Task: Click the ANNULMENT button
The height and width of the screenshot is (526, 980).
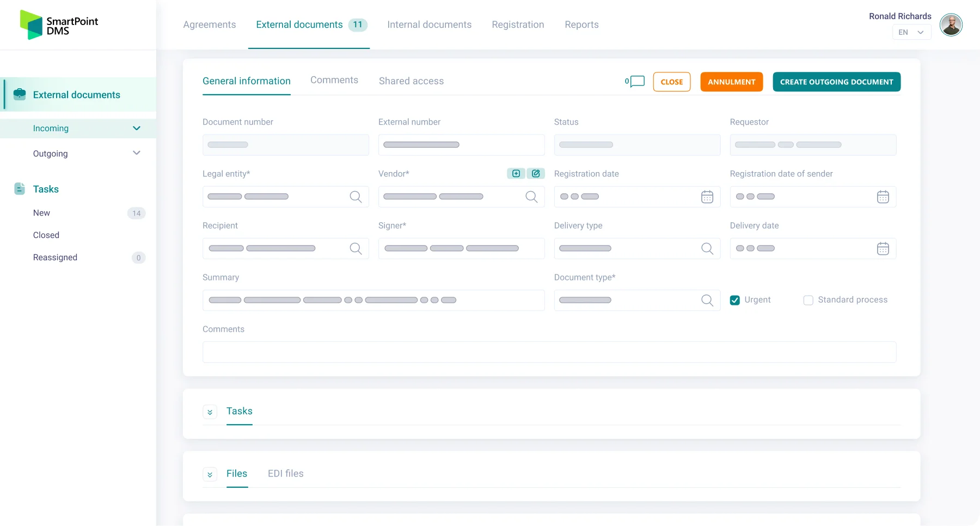Action: tap(731, 82)
